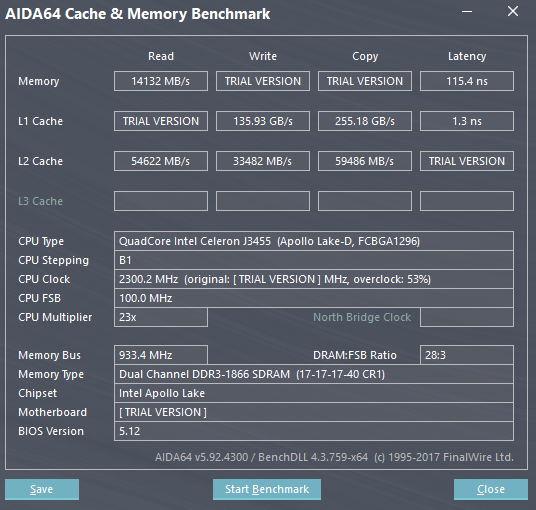This screenshot has height=510, width=536.
Task: Click the North Bridge Clock label
Action: click(x=362, y=317)
